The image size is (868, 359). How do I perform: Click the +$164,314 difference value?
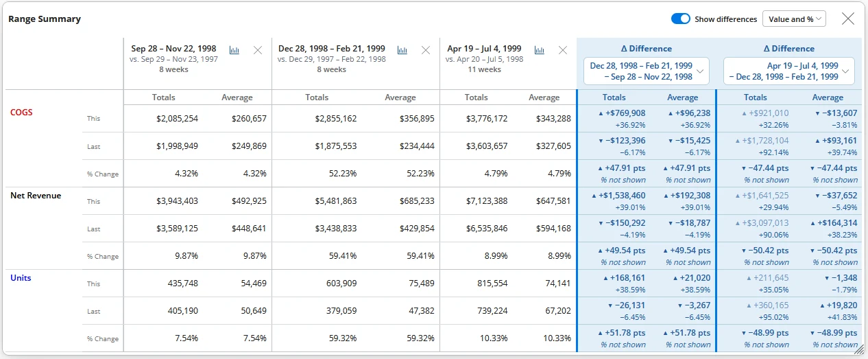click(836, 223)
